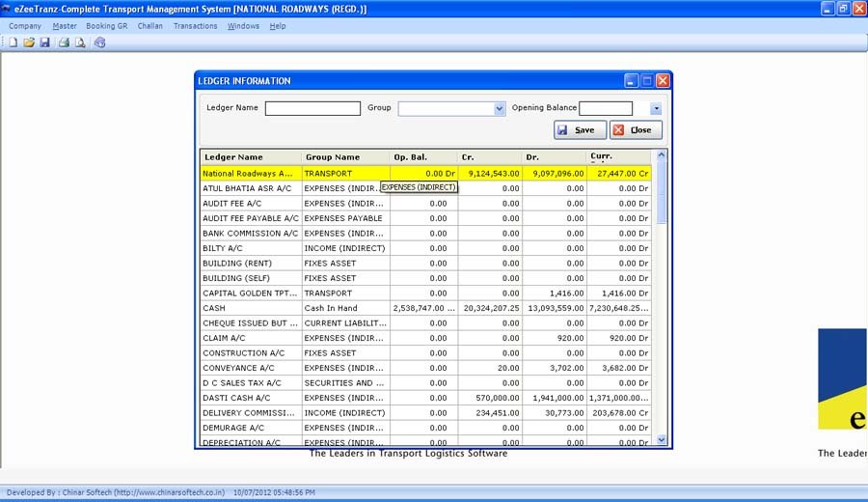Select the CONVEYANCE A/C ledger row

[x=425, y=368]
